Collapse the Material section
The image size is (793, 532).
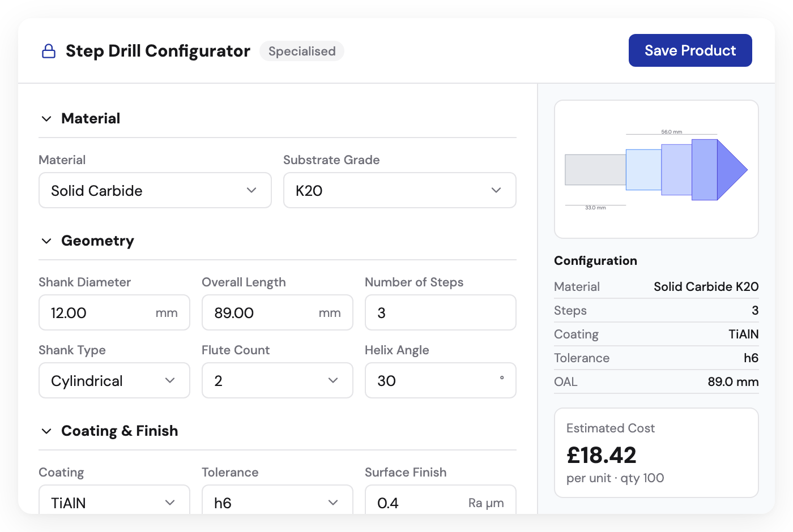coord(47,118)
